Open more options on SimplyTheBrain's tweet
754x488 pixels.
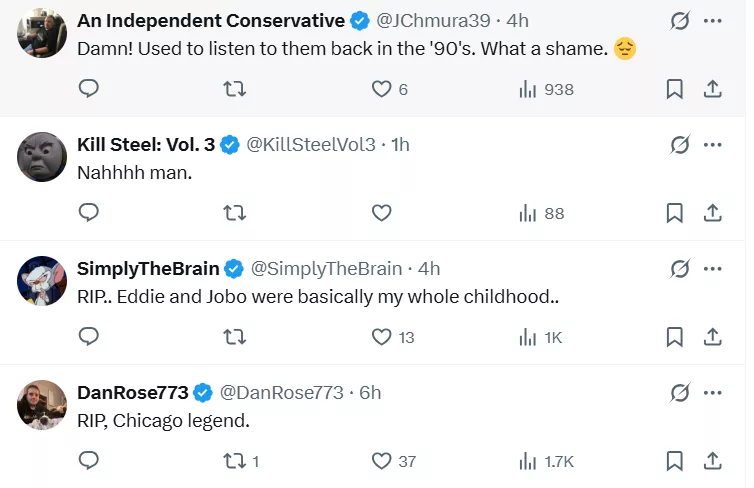(x=713, y=268)
